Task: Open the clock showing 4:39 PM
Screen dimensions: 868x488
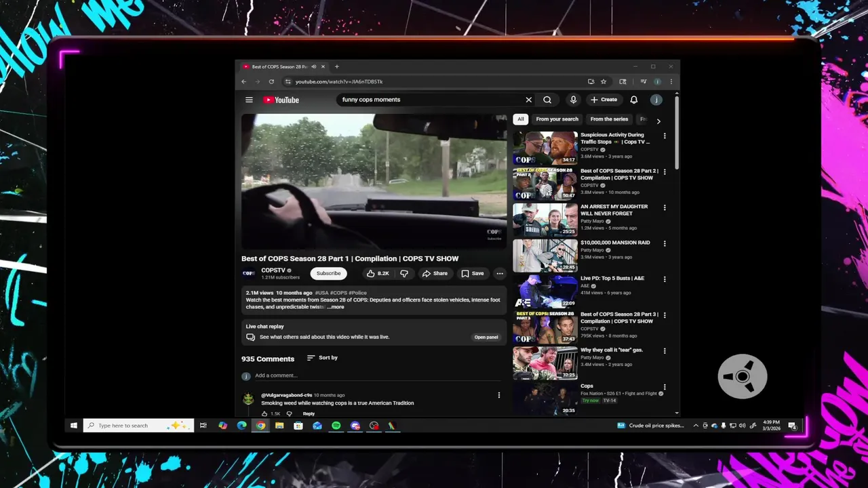Action: pyautogui.click(x=771, y=426)
